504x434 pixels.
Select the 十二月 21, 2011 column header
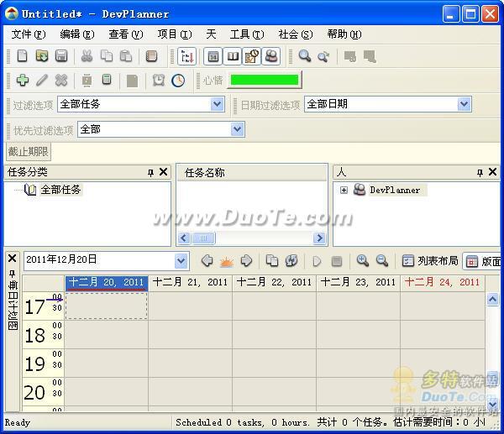190,283
